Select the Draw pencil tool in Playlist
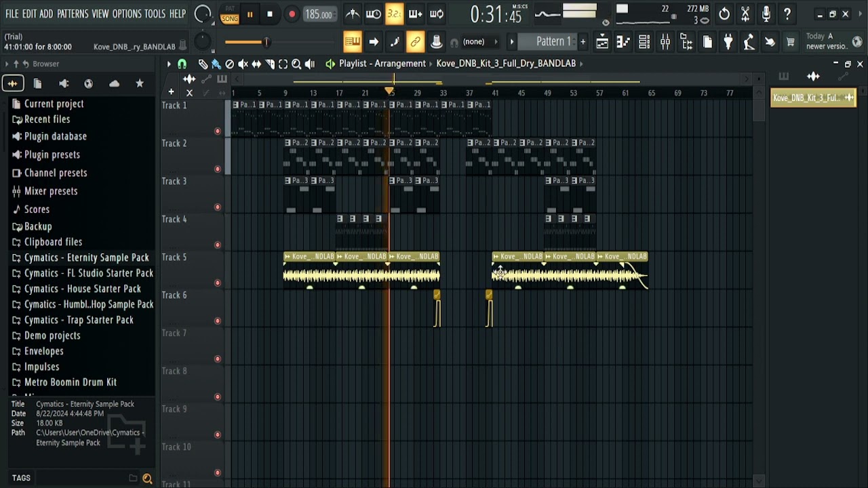The width and height of the screenshot is (868, 488). tap(203, 64)
